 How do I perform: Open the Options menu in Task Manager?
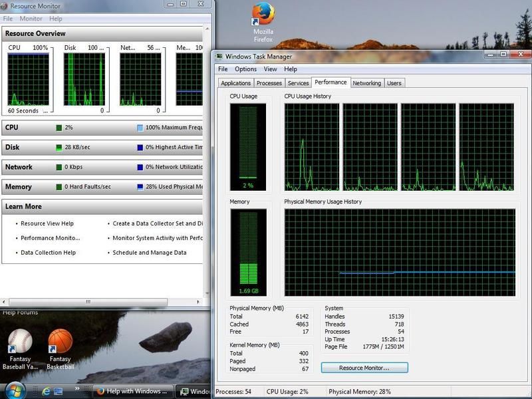click(245, 69)
